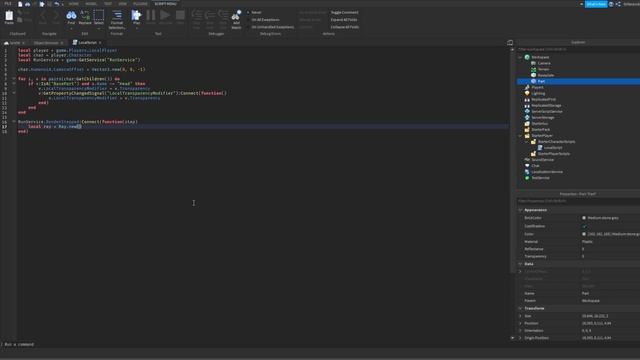Select Chat service in Explorer

pos(535,166)
